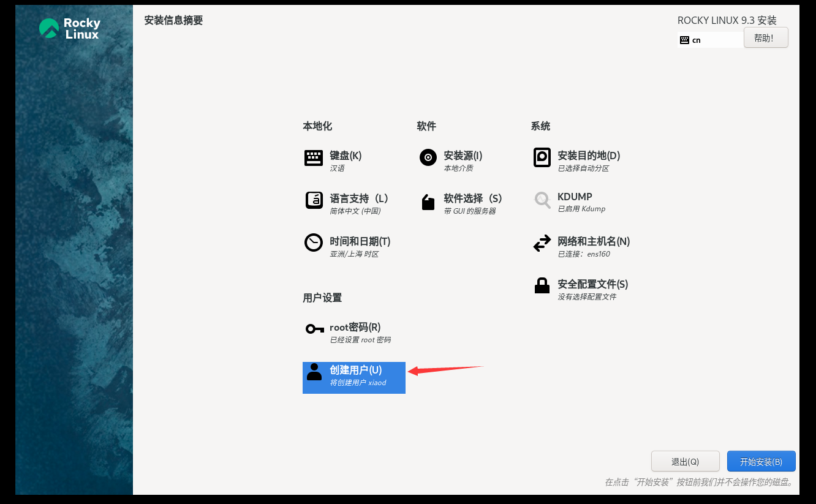This screenshot has height=504, width=816.
Task: Click the root password key icon
Action: point(314,329)
